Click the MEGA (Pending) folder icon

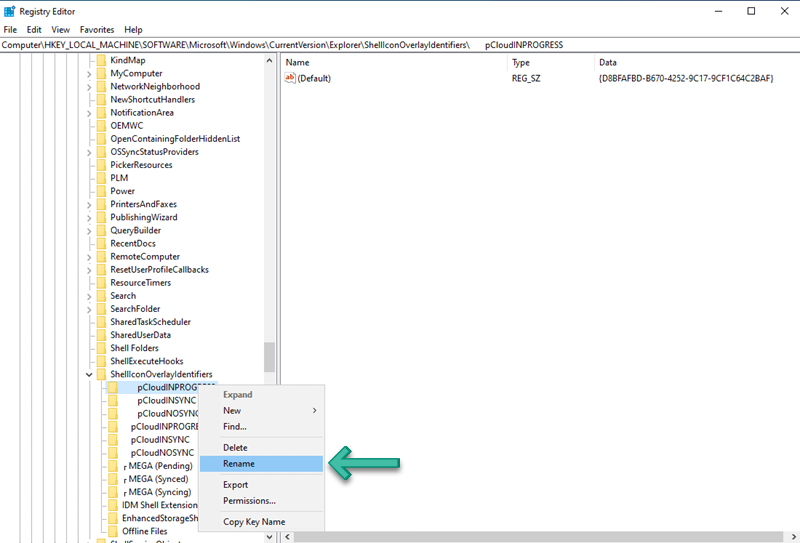coord(113,466)
